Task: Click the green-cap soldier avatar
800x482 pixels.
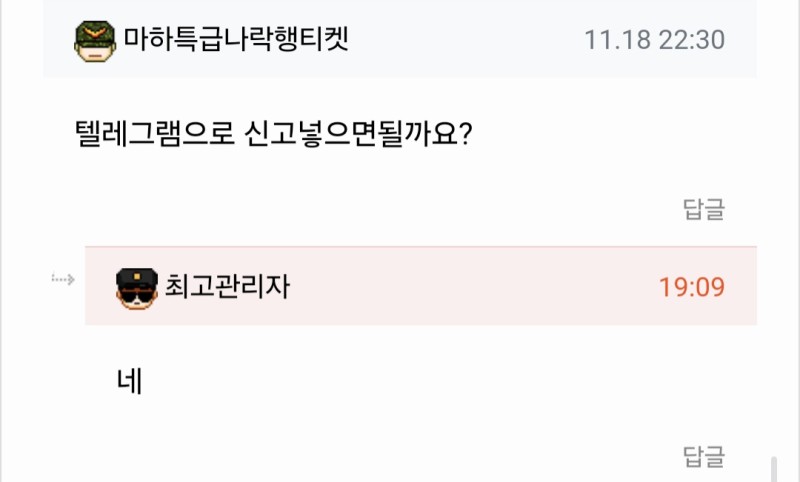Action: pos(96,40)
